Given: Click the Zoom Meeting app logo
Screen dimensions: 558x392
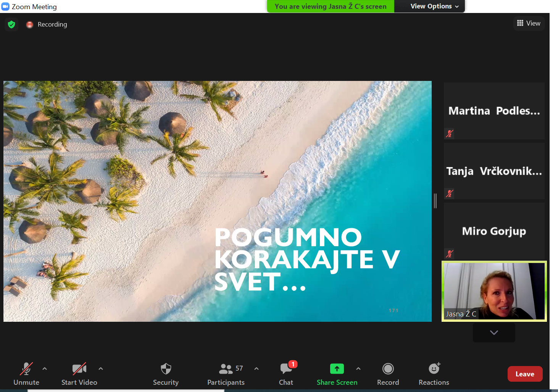Looking at the screenshot, I should pyautogui.click(x=5, y=6).
